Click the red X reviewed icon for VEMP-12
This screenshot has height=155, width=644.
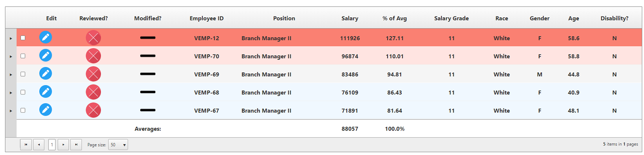click(93, 38)
